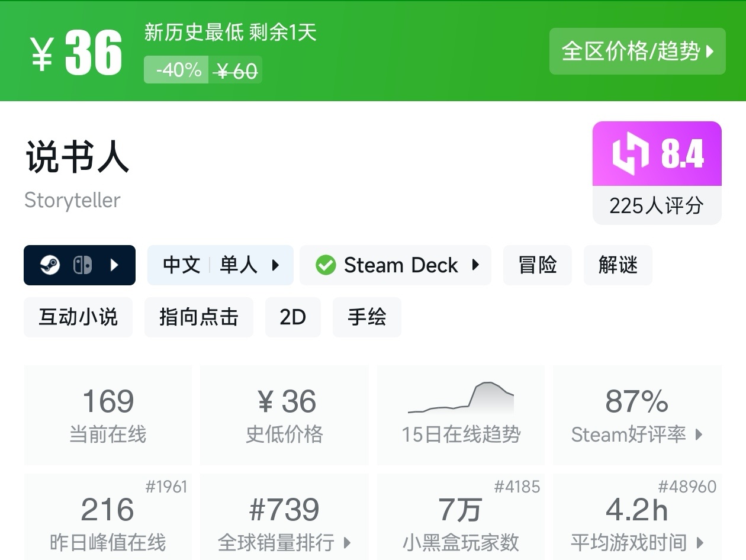Viewport: 746px width, 560px height.
Task: Click the Heybox logo in score badge
Action: [630, 154]
